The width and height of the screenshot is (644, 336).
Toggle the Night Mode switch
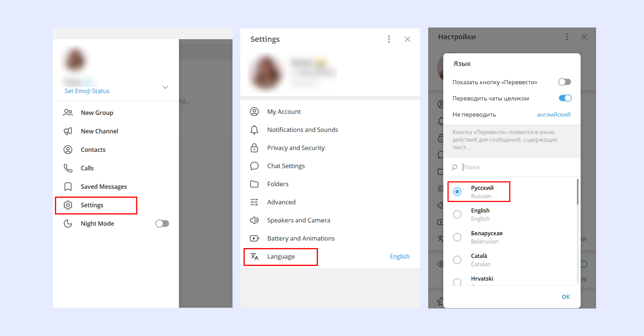[163, 224]
